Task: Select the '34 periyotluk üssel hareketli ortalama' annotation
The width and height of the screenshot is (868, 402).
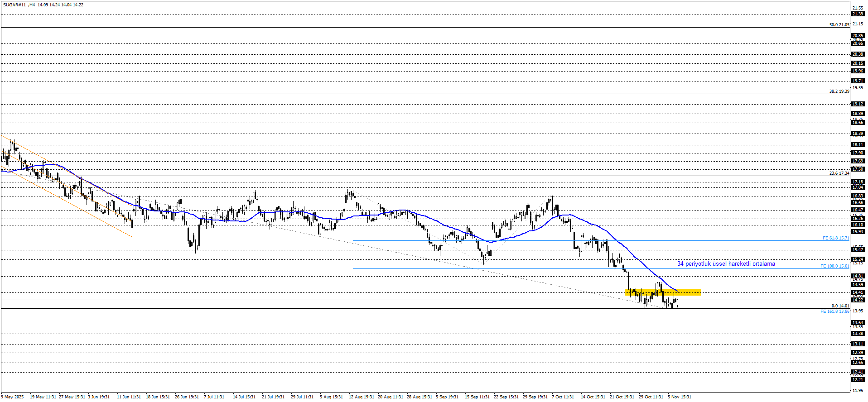Action: pos(726,264)
